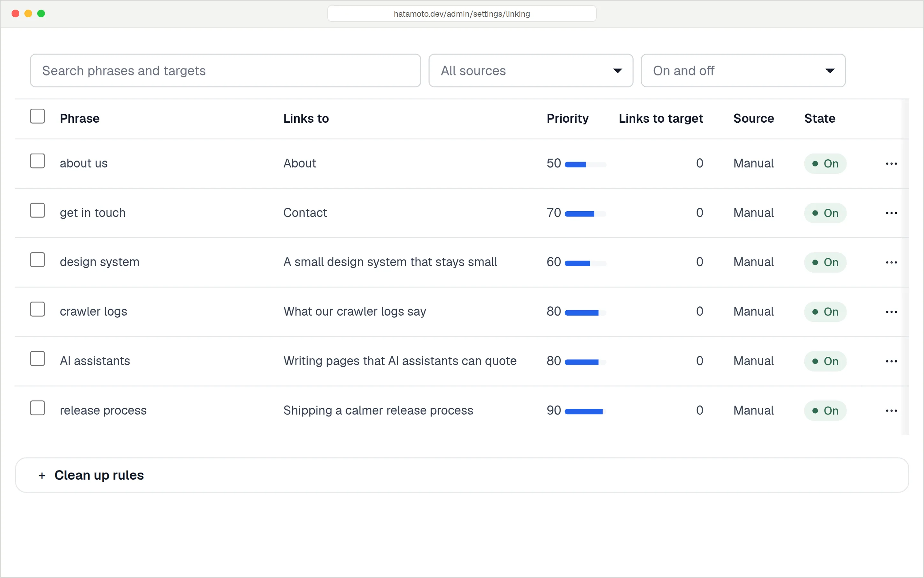Click the links count 0 for get in touch
Image resolution: width=924 pixels, height=578 pixels.
pyautogui.click(x=699, y=213)
